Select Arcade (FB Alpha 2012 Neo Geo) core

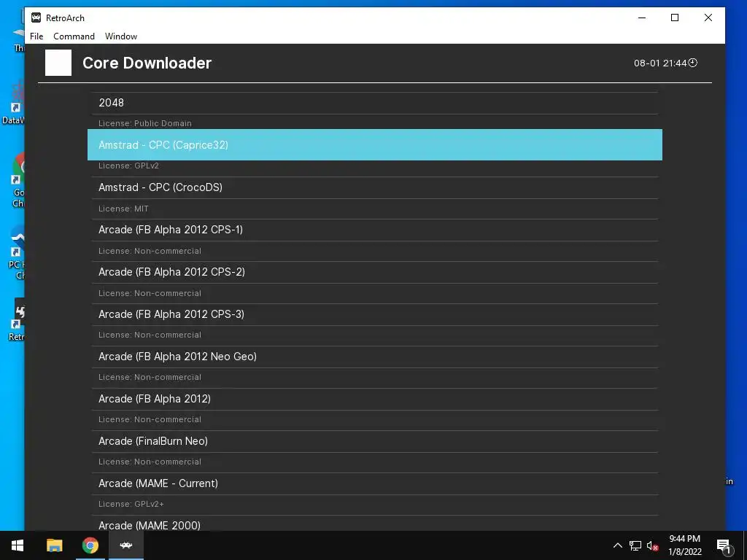coord(375,357)
